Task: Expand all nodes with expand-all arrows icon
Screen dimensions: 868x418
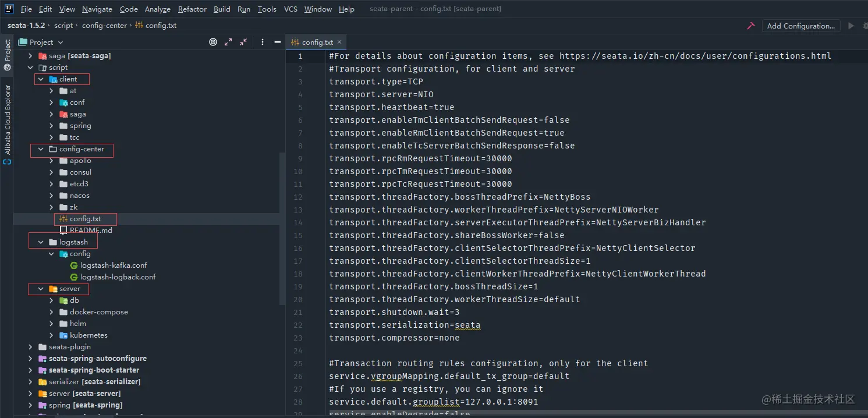Action: [x=229, y=42]
